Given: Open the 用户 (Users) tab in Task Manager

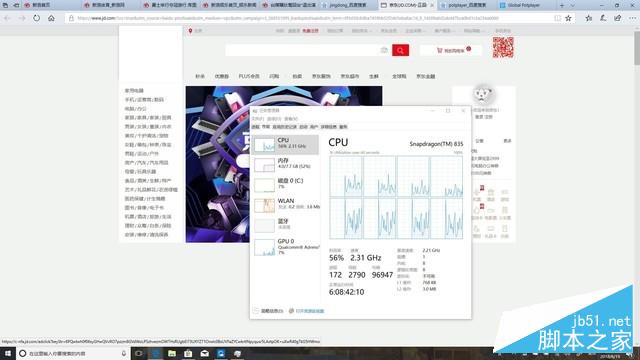Looking at the screenshot, I should coord(314,127).
